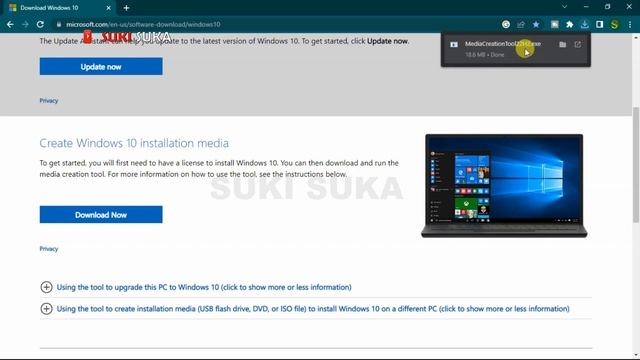Image resolution: width=640 pixels, height=360 pixels.
Task: Show MediaCreationTool download in its folder
Action: tap(562, 44)
